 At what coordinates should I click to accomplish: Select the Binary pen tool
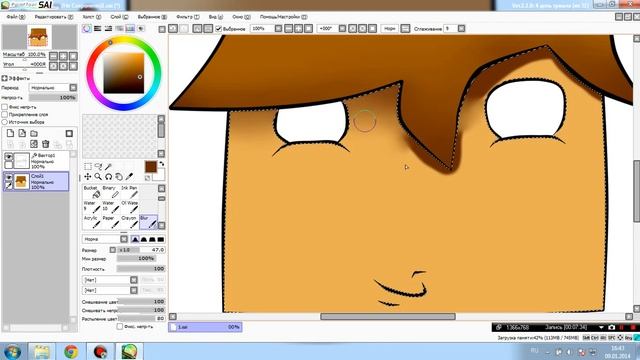[111, 192]
